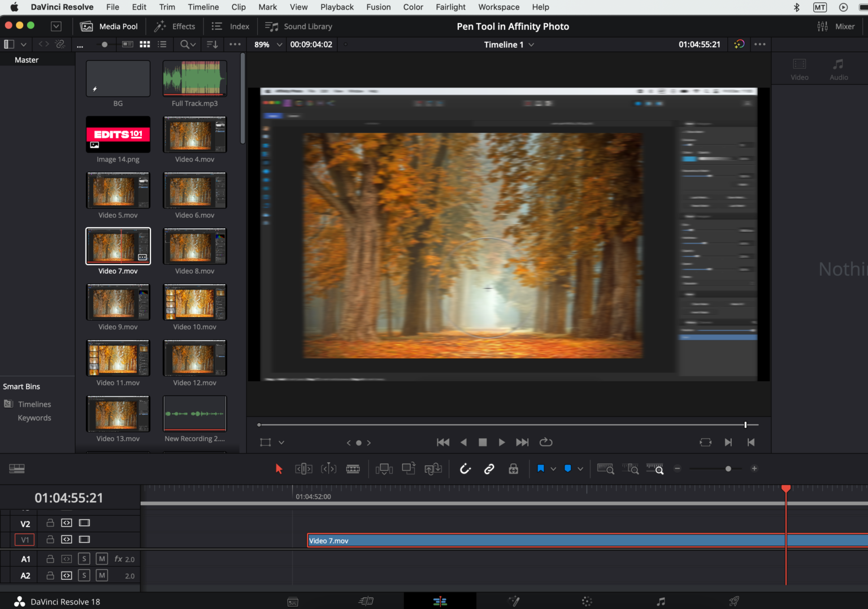Open the Mixer panel
This screenshot has height=609, width=868.
836,27
